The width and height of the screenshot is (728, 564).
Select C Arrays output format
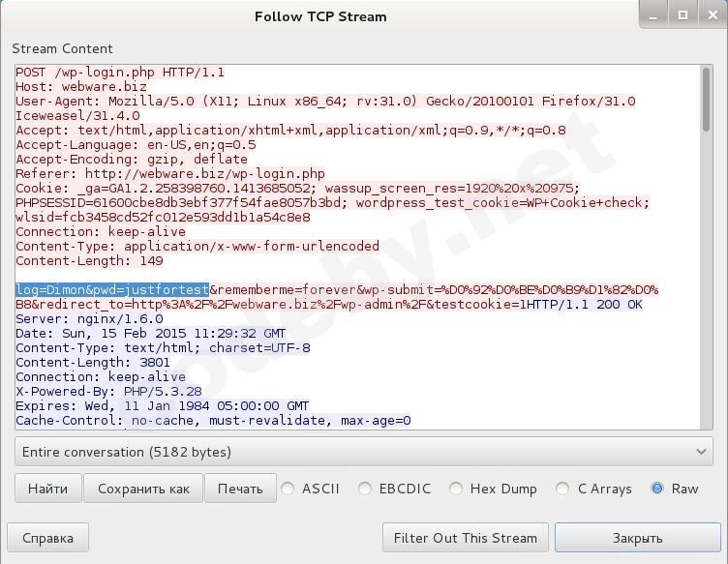tap(562, 489)
